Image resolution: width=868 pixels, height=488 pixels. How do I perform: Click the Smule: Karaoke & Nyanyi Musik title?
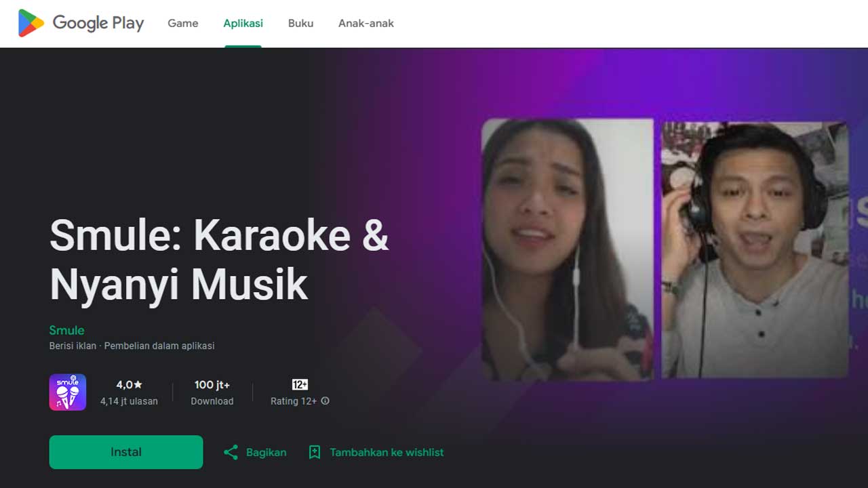[219, 260]
